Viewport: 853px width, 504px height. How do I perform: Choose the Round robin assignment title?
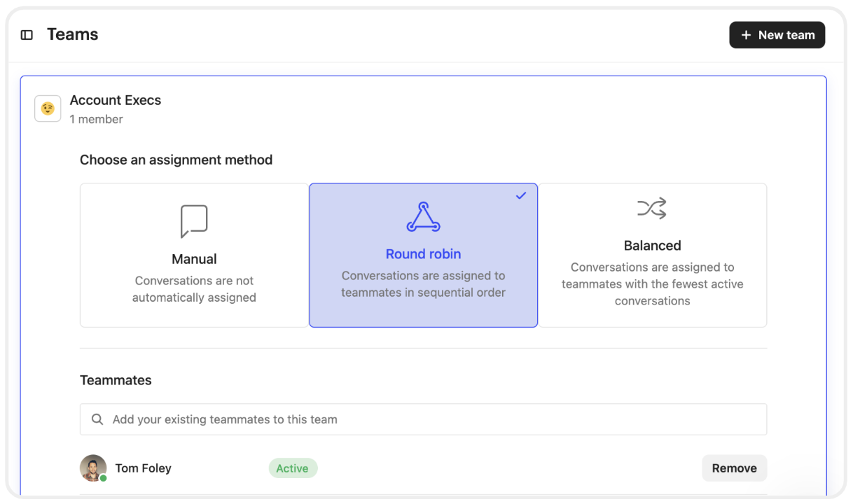(423, 254)
